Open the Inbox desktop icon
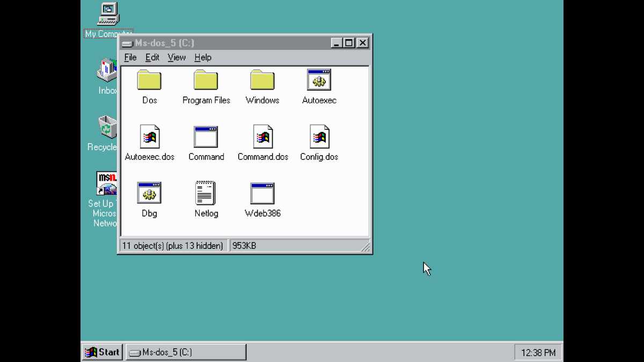The image size is (644, 362). coord(106,72)
